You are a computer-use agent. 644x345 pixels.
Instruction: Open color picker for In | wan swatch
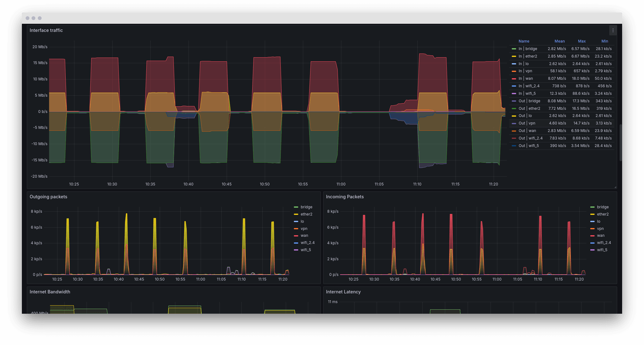coord(514,79)
